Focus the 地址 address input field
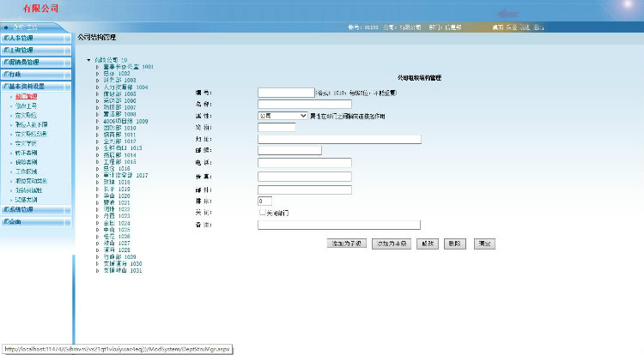Viewport: 644px width, 355px height. pos(339,139)
